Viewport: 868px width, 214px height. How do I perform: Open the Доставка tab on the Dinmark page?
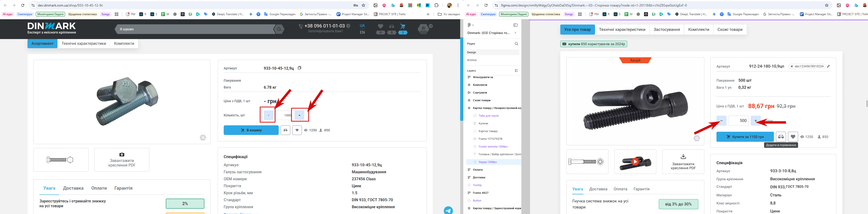coord(73,188)
